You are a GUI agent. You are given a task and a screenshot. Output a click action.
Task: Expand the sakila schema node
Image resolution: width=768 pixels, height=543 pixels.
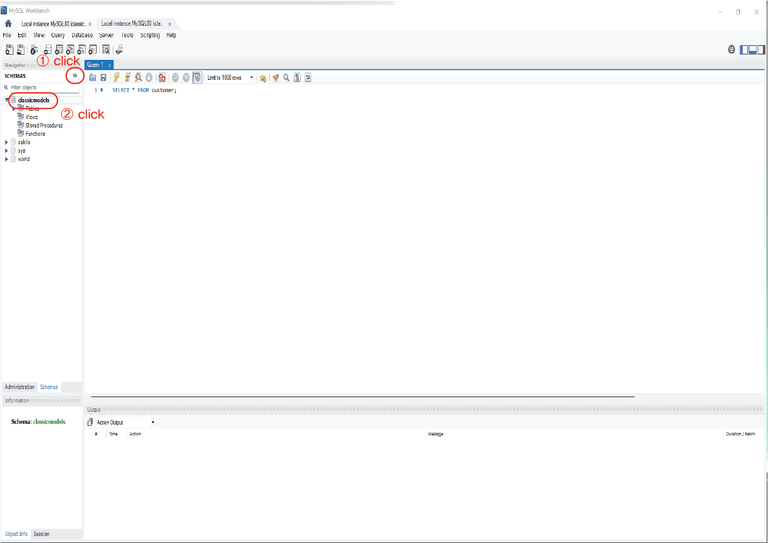tap(6, 142)
